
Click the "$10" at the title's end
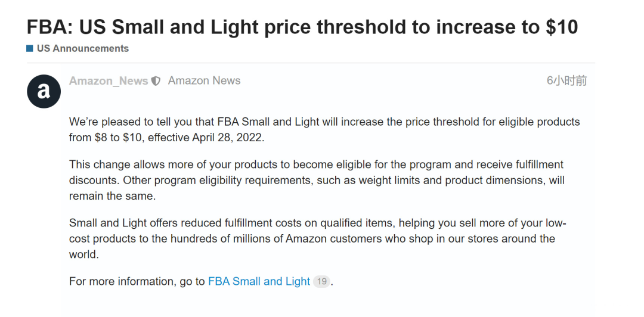click(559, 27)
